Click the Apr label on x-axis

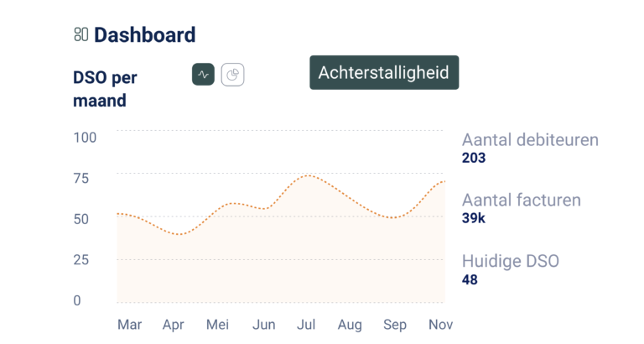(x=174, y=325)
